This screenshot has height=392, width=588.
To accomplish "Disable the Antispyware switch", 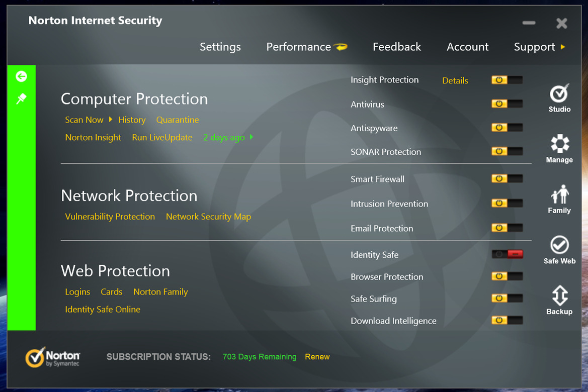I will click(507, 128).
